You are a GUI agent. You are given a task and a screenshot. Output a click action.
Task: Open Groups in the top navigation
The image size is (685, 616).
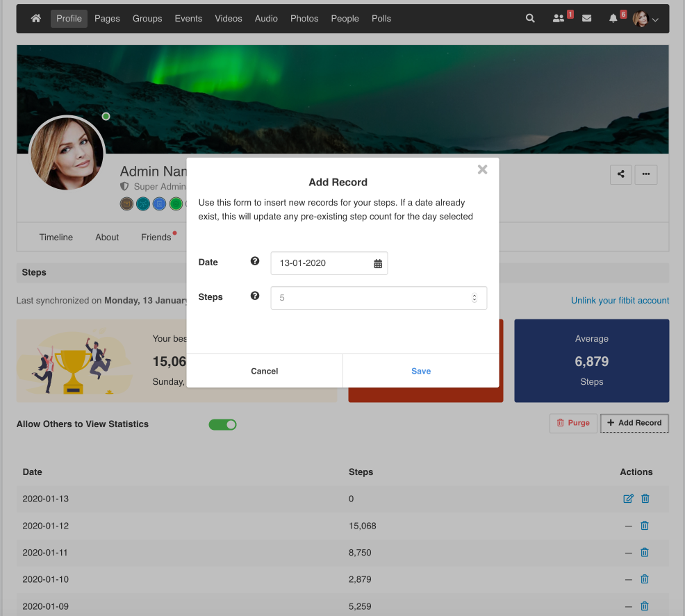pyautogui.click(x=147, y=19)
